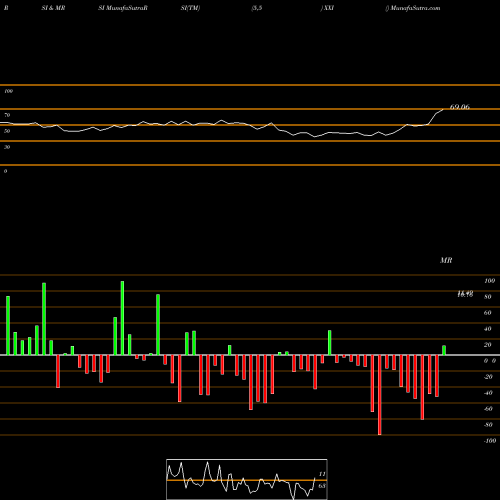Click the overlapping value label near 80 level
The image size is (500, 500).
(x=465, y=294)
